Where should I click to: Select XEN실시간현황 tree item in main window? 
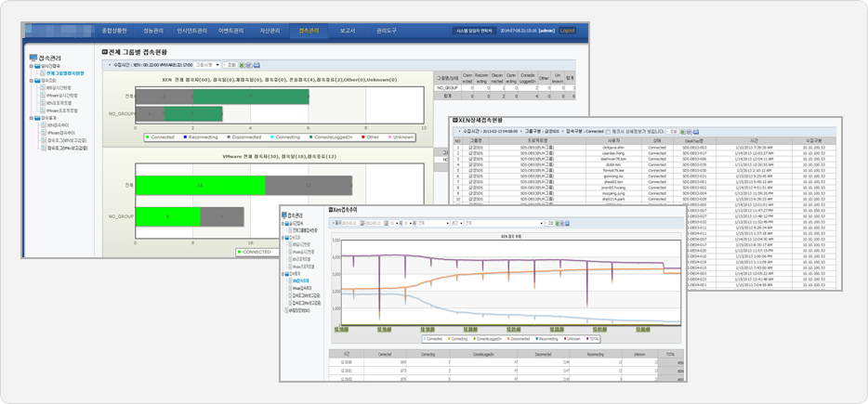pyautogui.click(x=59, y=88)
